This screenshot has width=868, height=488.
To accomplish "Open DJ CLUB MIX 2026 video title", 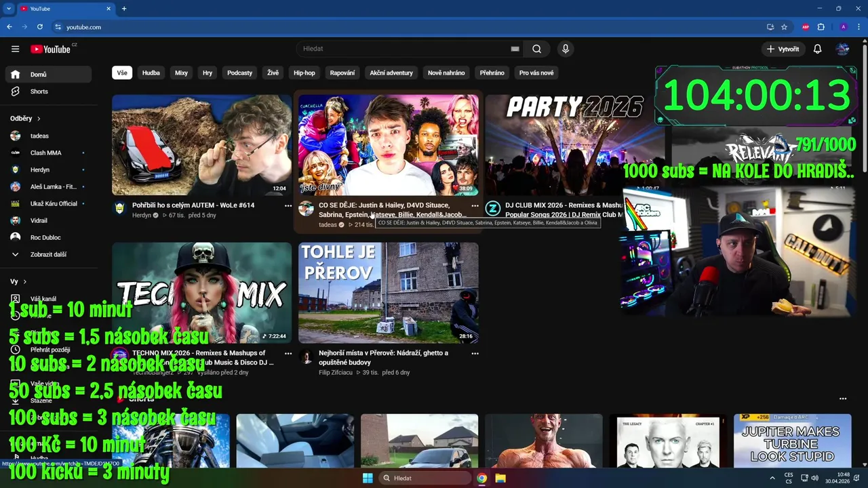I will (x=564, y=209).
